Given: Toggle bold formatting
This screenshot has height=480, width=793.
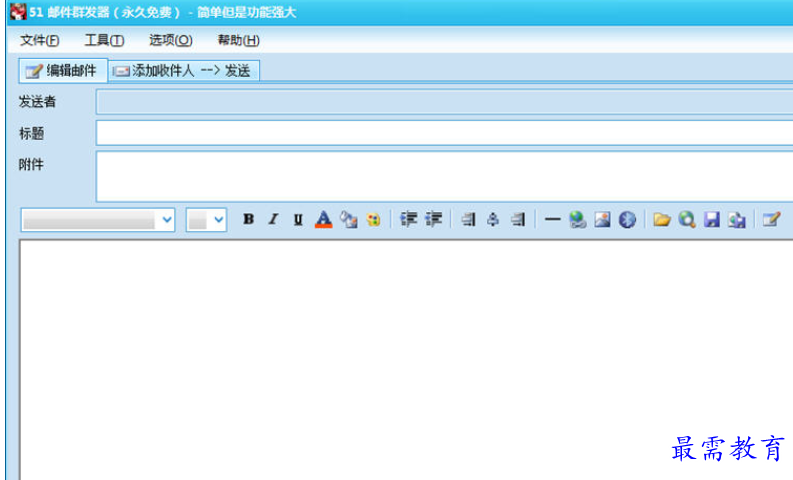Looking at the screenshot, I should (248, 220).
